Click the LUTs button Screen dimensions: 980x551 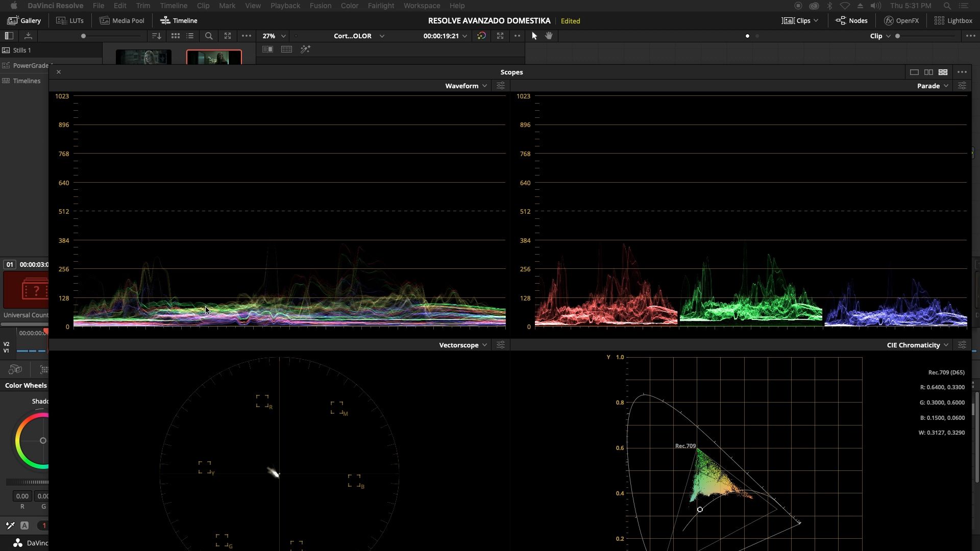click(x=70, y=20)
